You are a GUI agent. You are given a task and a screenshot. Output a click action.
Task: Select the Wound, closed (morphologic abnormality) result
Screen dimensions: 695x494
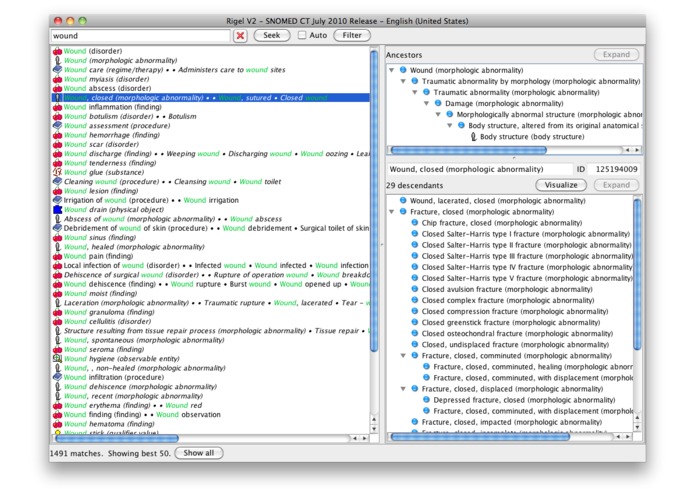tap(211, 98)
